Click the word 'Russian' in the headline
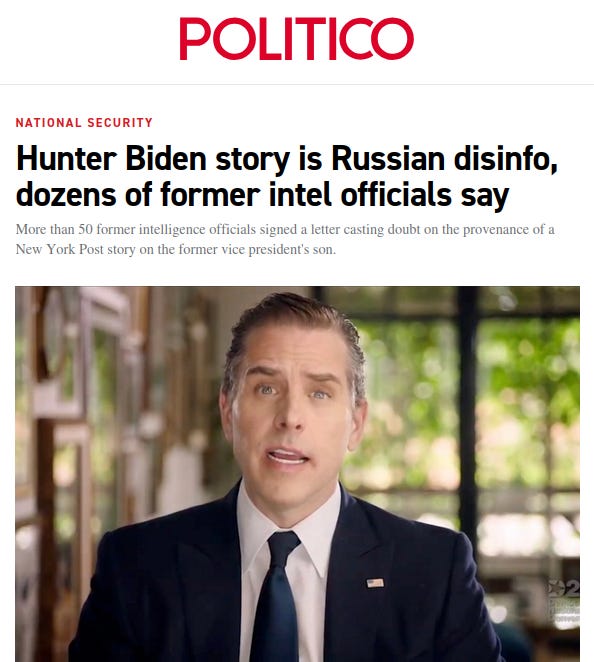 pos(388,159)
